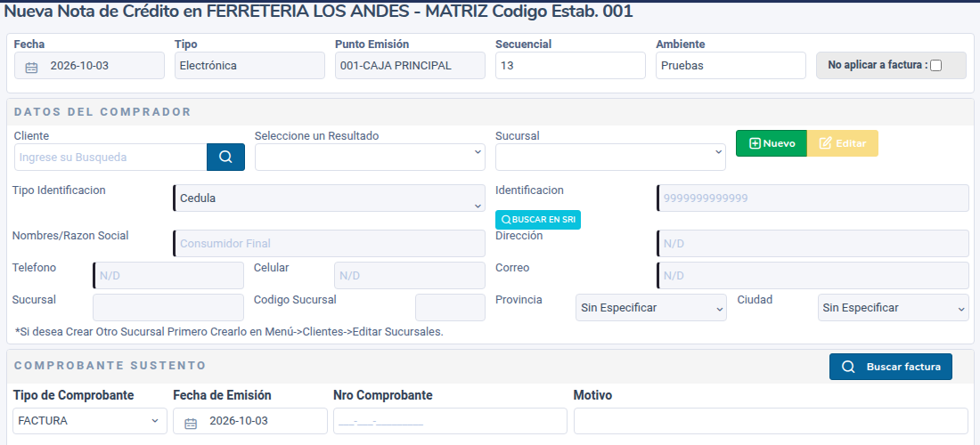Click Punto Emisión field 001-CAJA PRINCIPAL
980x445 pixels.
point(410,66)
